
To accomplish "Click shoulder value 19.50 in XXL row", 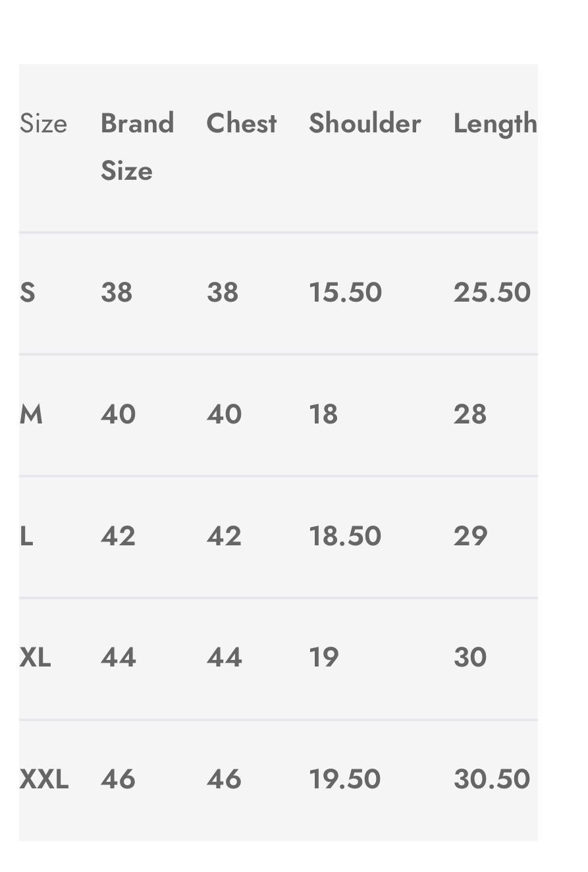I will [x=344, y=779].
